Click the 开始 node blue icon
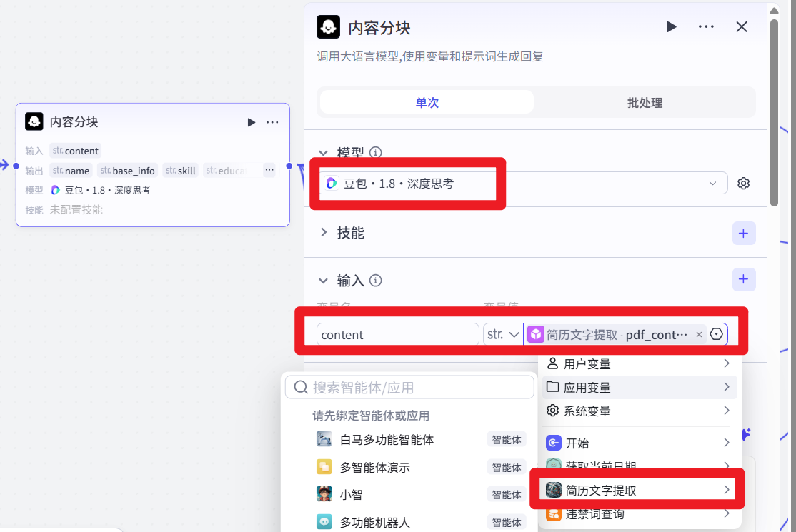 pyautogui.click(x=553, y=443)
